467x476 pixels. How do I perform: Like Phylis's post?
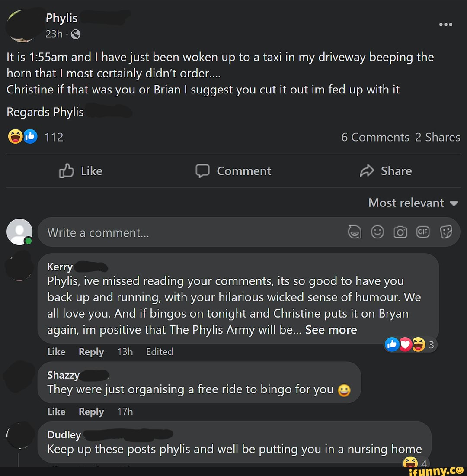[x=81, y=171]
